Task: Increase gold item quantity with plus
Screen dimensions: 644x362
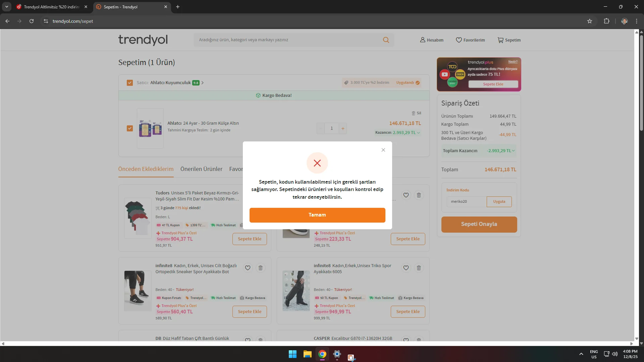Action: pyautogui.click(x=343, y=128)
